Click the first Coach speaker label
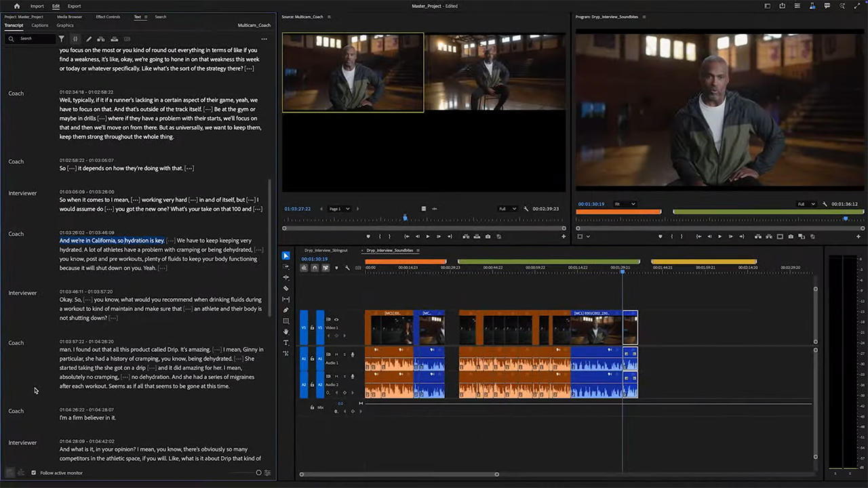This screenshot has width=868, height=488. (x=16, y=94)
